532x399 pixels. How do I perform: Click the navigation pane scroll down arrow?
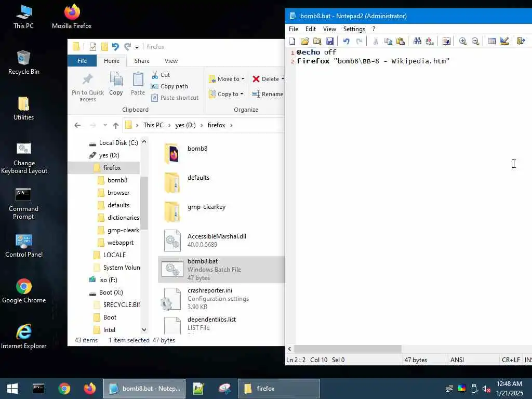point(144,330)
